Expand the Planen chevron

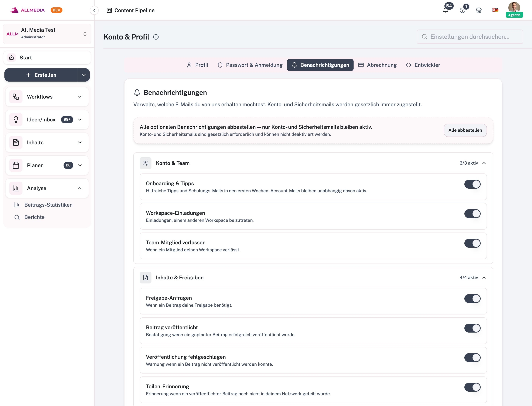pyautogui.click(x=80, y=165)
